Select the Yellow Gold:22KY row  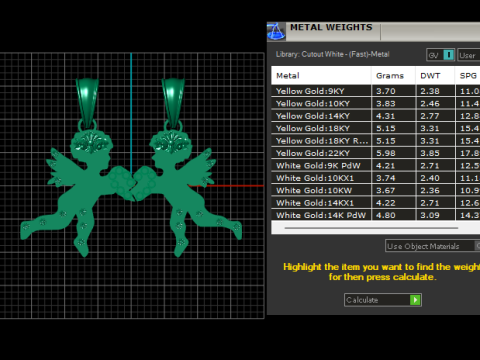[x=376, y=153]
